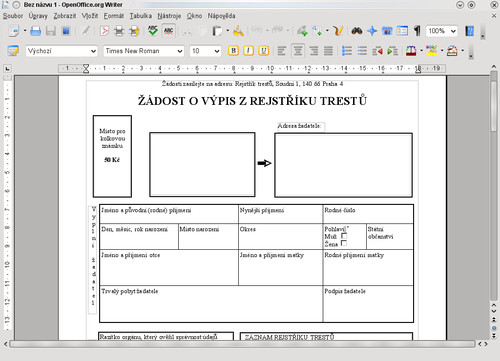Click the Numbering list icon

[x=347, y=51]
